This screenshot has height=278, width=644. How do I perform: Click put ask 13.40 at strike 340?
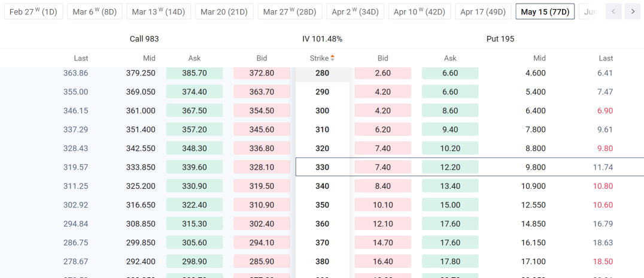(x=450, y=186)
